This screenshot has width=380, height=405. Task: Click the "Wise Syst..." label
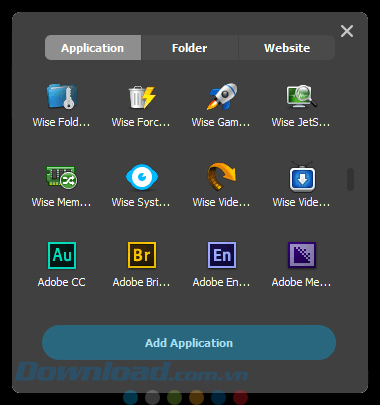click(141, 202)
